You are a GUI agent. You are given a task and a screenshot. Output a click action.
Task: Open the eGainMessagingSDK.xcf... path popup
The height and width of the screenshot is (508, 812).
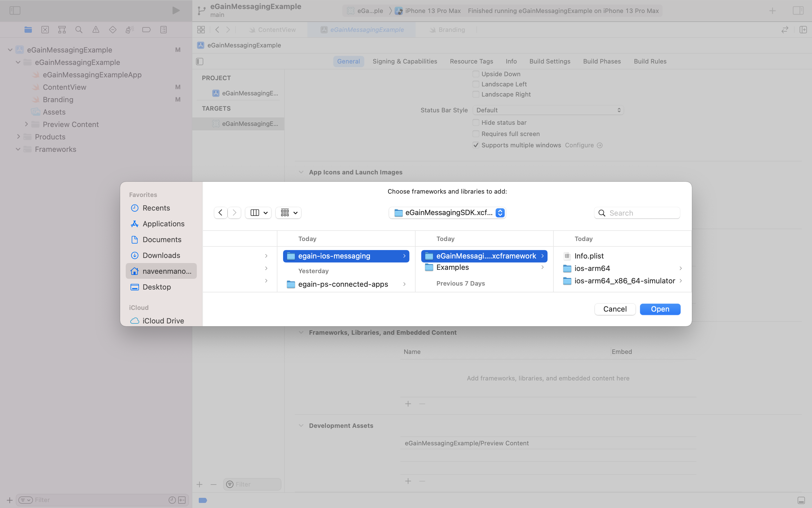click(x=447, y=213)
